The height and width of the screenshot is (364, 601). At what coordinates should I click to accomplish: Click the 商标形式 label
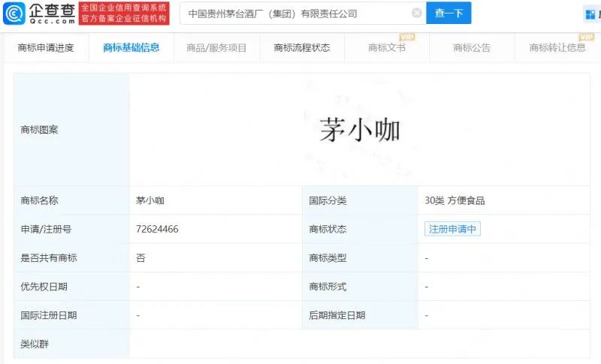click(328, 286)
